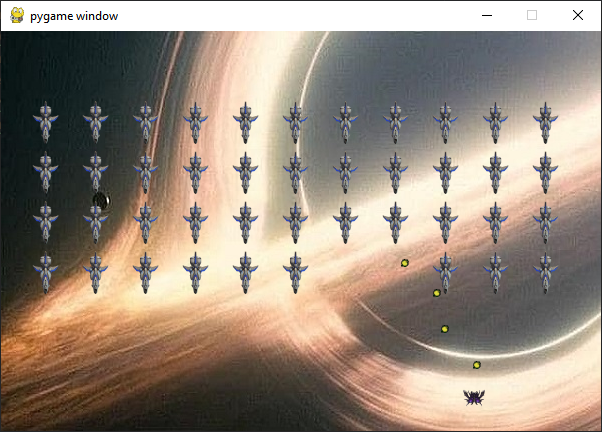602x432 pixels.
Task: Minimize the pygame window
Action: (x=487, y=15)
